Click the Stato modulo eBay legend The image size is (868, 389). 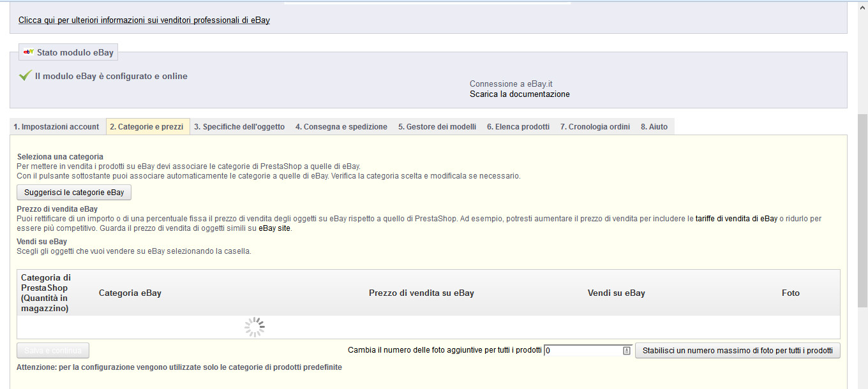[68, 52]
